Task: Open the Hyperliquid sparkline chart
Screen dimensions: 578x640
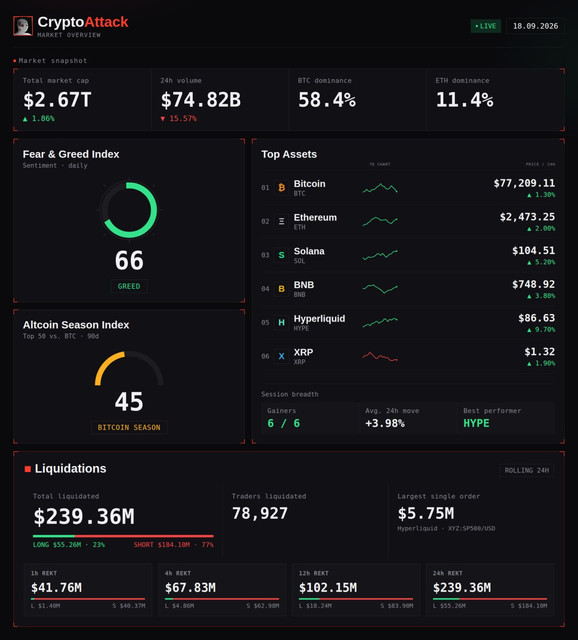Action: tap(380, 322)
